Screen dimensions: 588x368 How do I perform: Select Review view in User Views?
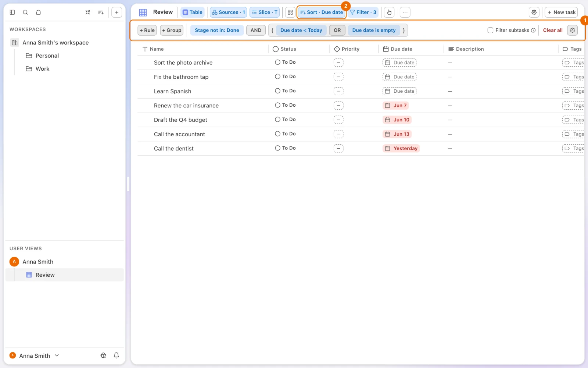pyautogui.click(x=64, y=275)
